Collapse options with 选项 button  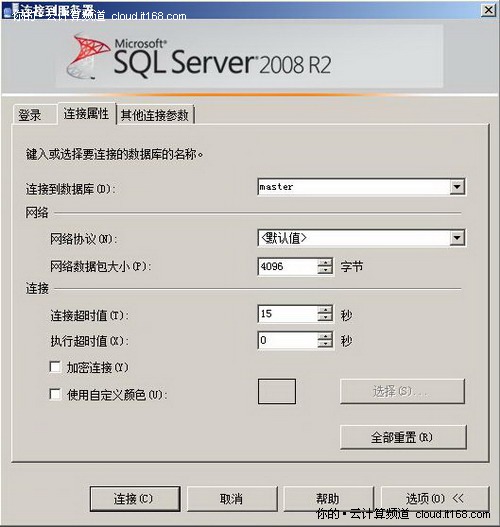coord(434,499)
